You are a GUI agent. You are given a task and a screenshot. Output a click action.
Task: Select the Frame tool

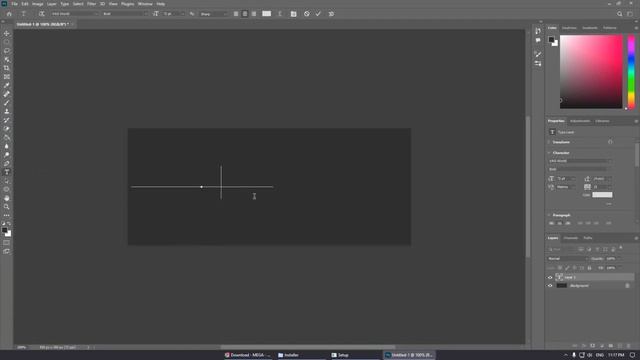[x=7, y=77]
